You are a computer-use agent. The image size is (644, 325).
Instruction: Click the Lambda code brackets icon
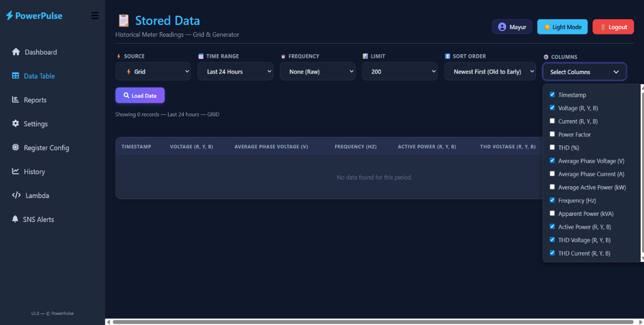tap(16, 195)
